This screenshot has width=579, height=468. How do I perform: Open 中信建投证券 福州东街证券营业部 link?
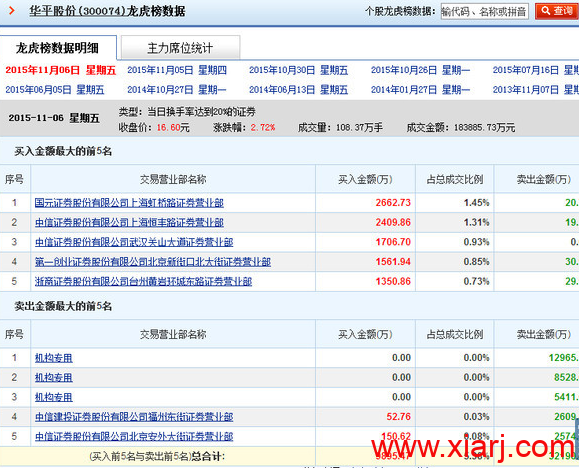point(134,417)
